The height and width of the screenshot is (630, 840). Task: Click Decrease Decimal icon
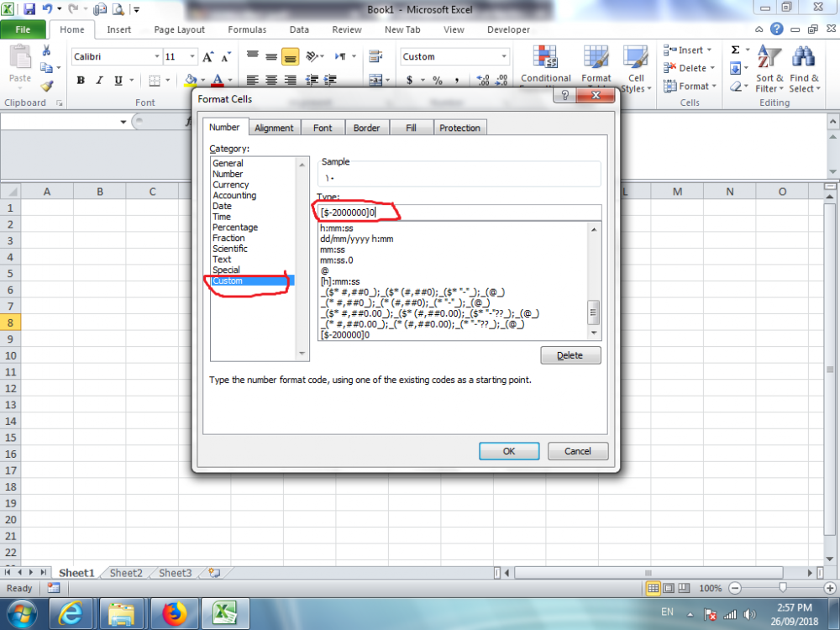[x=501, y=81]
